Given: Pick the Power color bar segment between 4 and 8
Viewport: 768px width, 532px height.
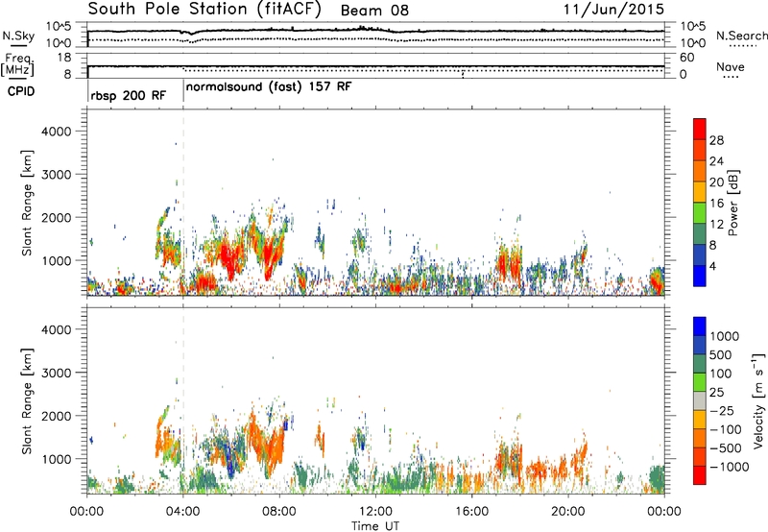Looking at the screenshot, I should point(700,255).
